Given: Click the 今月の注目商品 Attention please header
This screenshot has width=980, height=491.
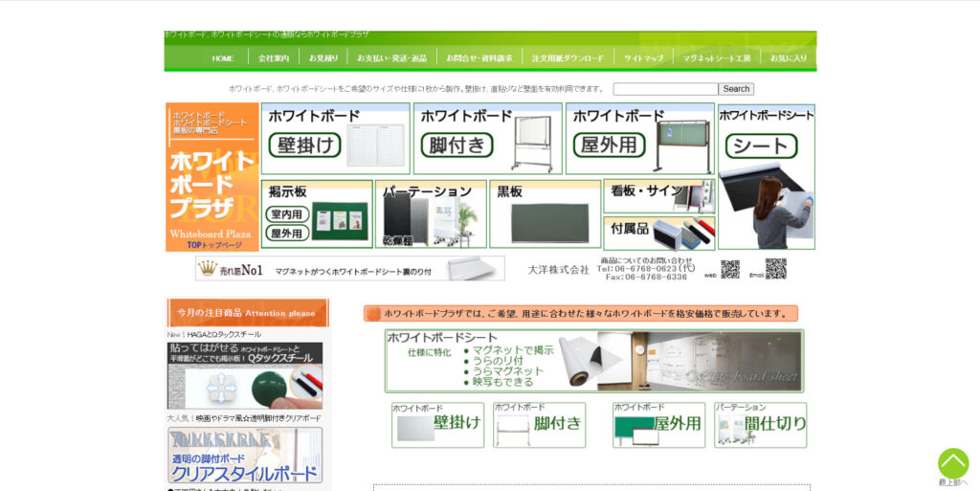Looking at the screenshot, I should pyautogui.click(x=248, y=312).
